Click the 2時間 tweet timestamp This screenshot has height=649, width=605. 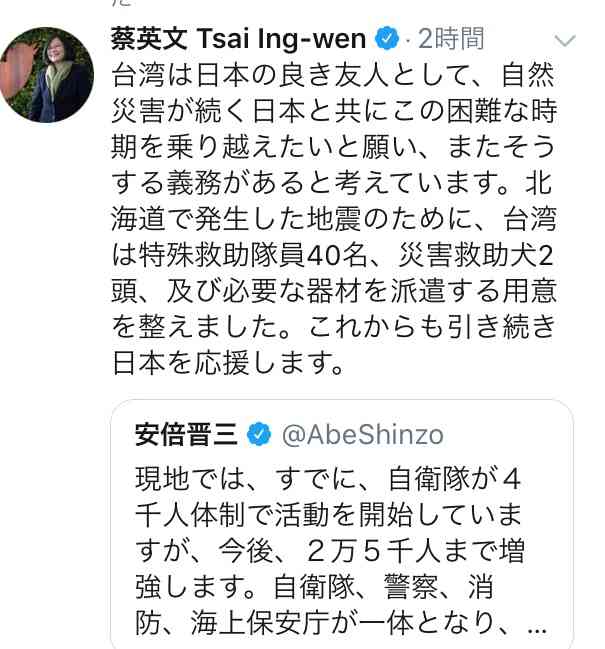click(x=451, y=39)
